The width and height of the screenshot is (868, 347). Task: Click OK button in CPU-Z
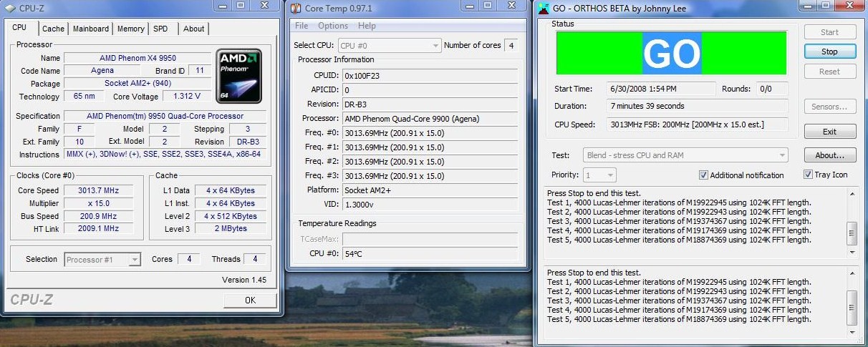[250, 300]
